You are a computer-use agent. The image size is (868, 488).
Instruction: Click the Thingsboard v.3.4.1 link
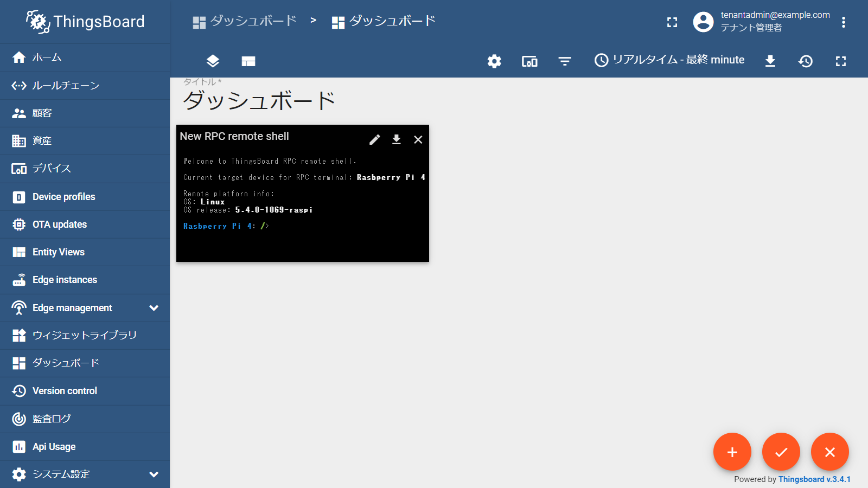click(x=814, y=479)
